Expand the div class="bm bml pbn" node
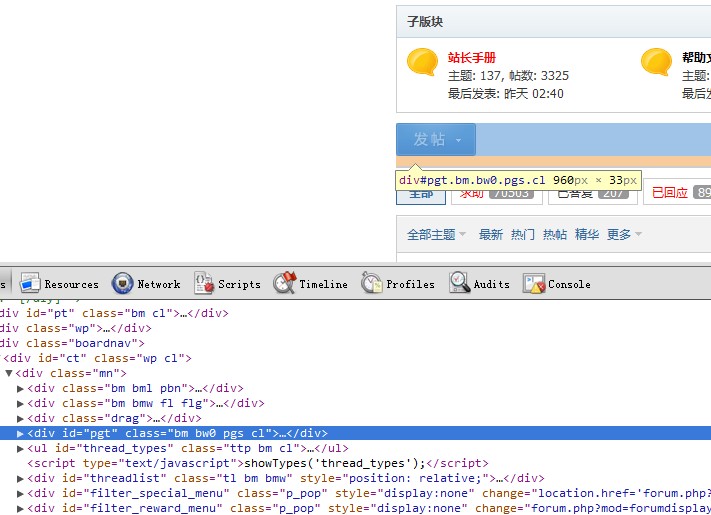 coord(20,389)
